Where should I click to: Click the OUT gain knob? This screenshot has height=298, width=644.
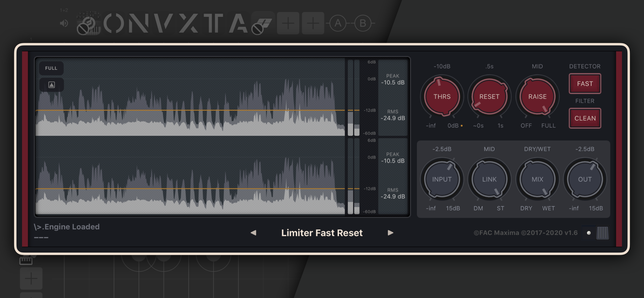(x=585, y=179)
